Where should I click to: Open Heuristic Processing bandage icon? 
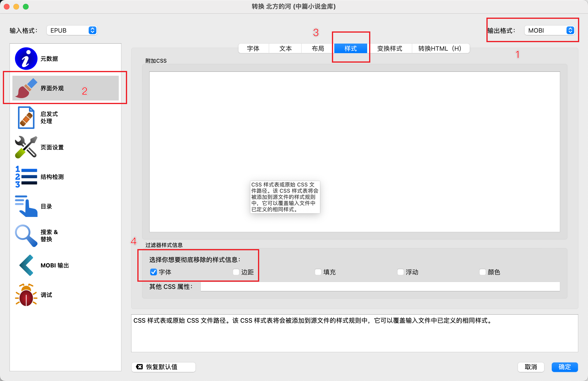26,118
